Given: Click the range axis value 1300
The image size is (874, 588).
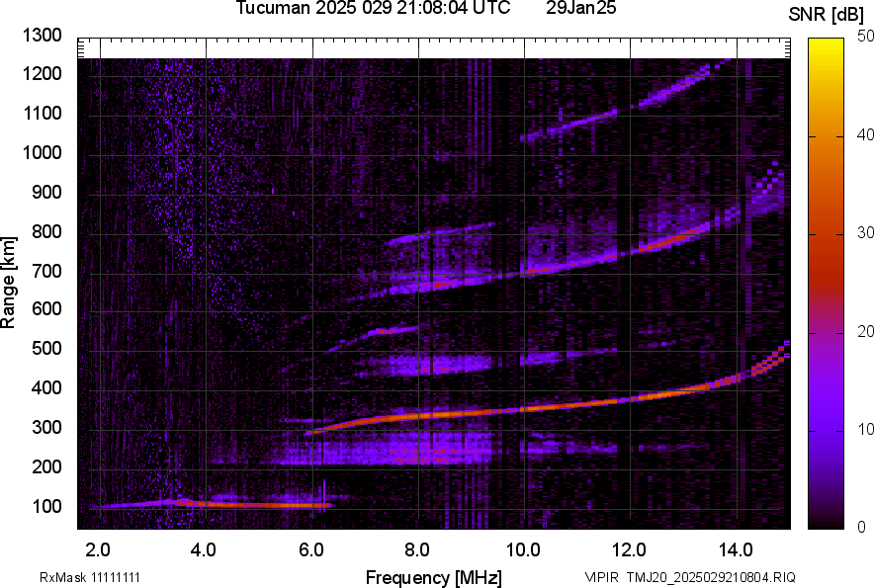Looking at the screenshot, I should (x=42, y=36).
